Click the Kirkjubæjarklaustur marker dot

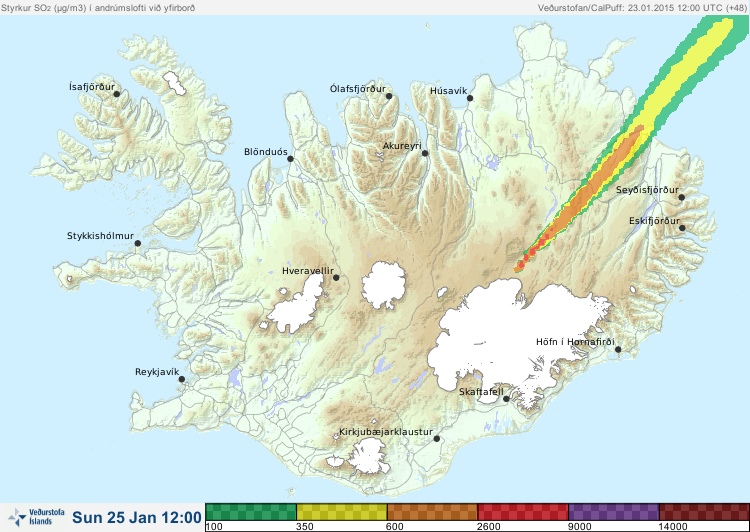(x=436, y=439)
